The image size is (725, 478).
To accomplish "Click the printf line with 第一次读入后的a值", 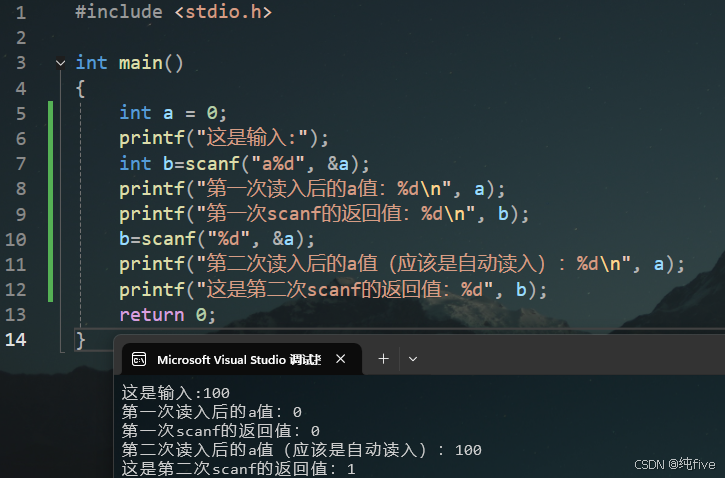I will coord(312,189).
